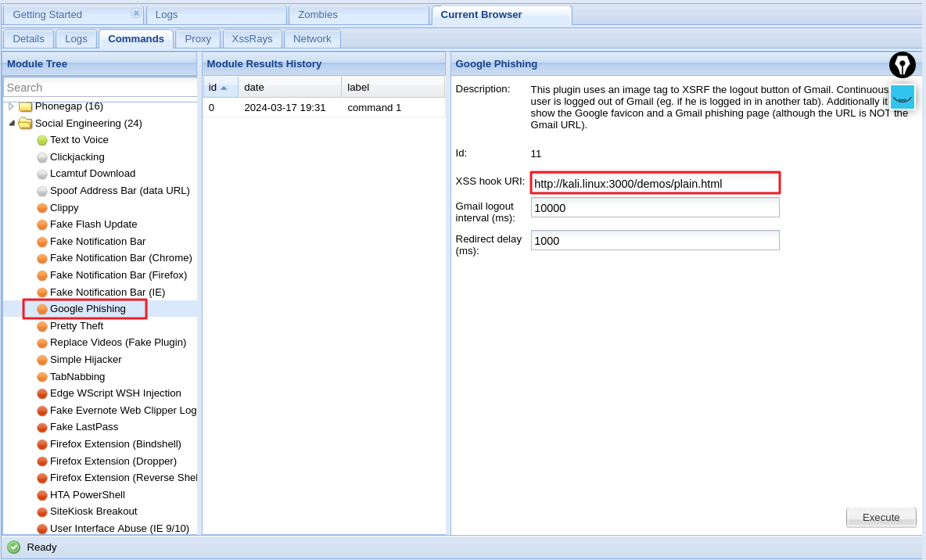Collapse the Social Engineering (24) tree node

(x=11, y=123)
